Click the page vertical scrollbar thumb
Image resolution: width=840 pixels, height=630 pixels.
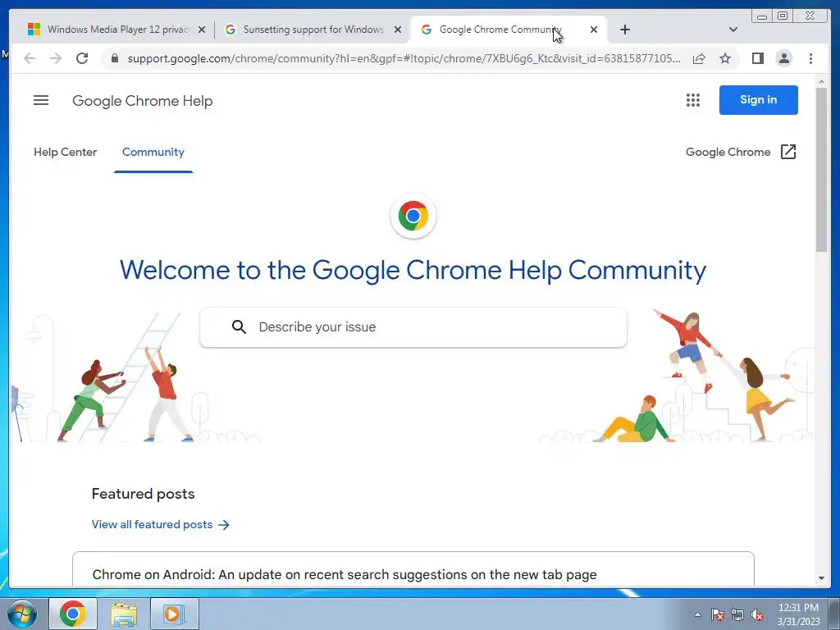(821, 169)
